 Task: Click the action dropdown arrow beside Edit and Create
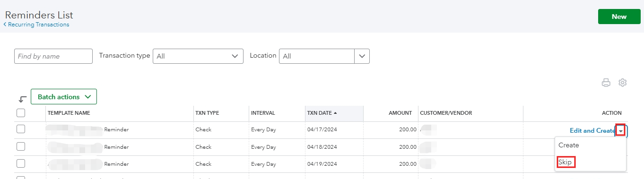pos(621,131)
